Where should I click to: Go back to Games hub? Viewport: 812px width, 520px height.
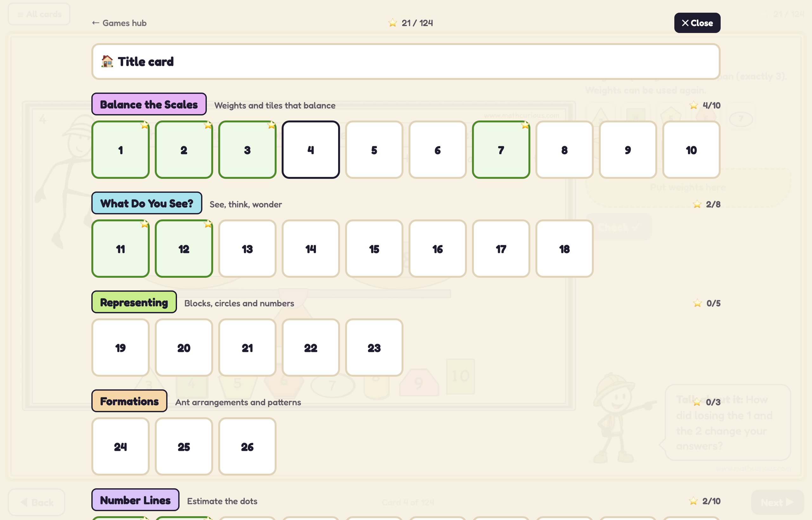(119, 23)
